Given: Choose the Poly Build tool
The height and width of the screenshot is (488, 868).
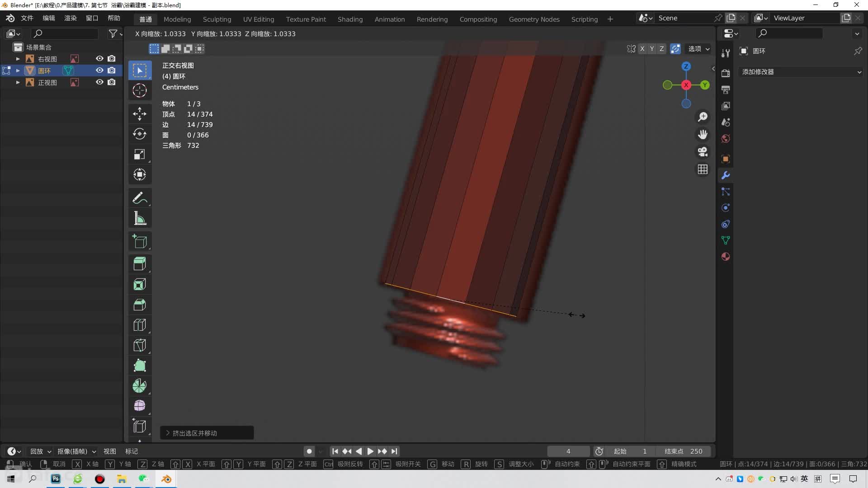Looking at the screenshot, I should click(140, 366).
